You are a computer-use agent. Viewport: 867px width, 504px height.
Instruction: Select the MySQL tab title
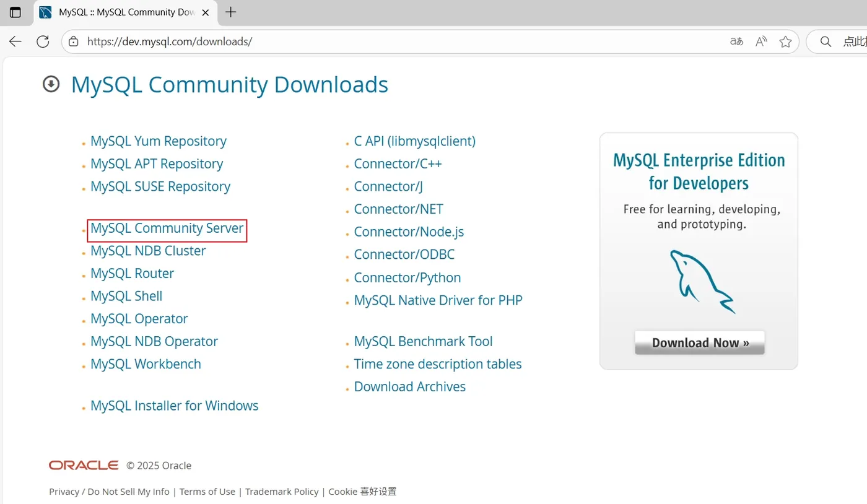pos(127,12)
